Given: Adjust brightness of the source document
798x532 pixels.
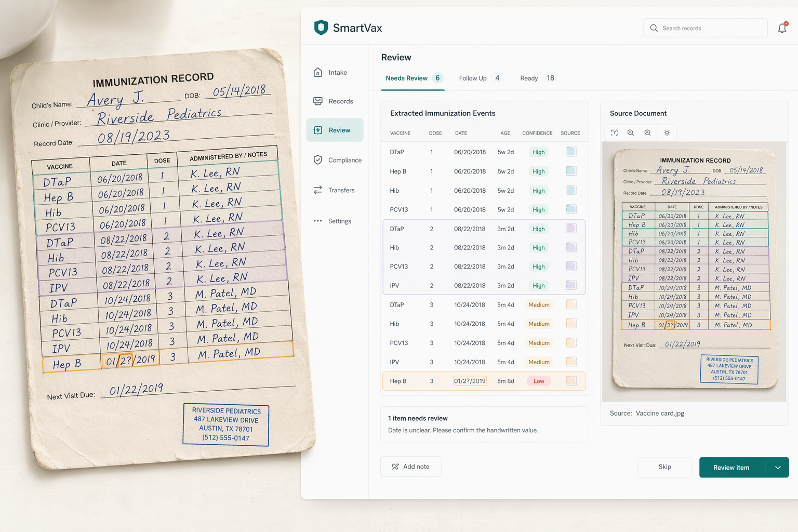Looking at the screenshot, I should 667,133.
